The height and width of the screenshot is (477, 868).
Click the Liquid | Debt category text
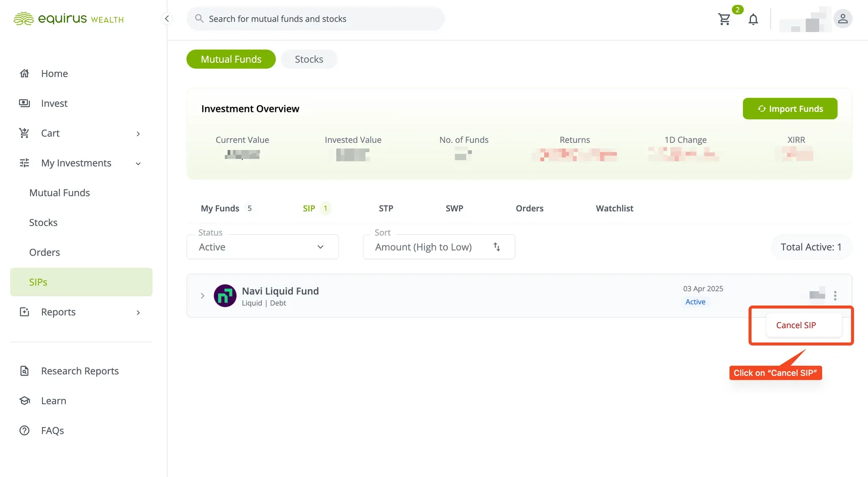pos(264,303)
